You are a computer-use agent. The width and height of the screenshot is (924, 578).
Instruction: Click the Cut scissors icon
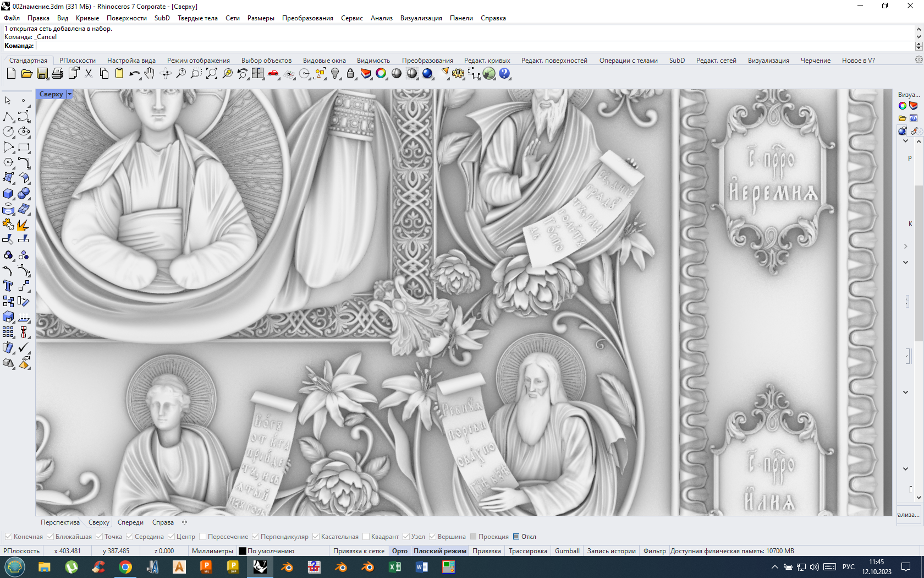point(89,73)
